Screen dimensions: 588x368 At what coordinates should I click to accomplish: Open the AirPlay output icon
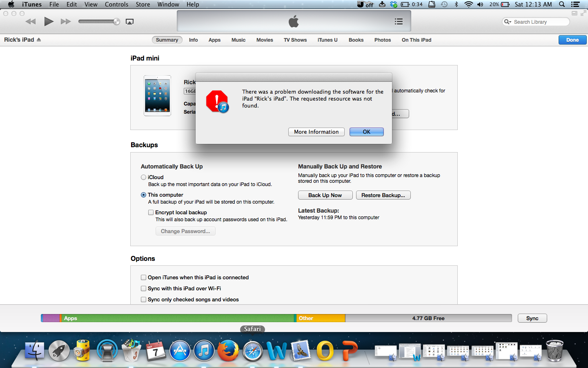point(129,22)
